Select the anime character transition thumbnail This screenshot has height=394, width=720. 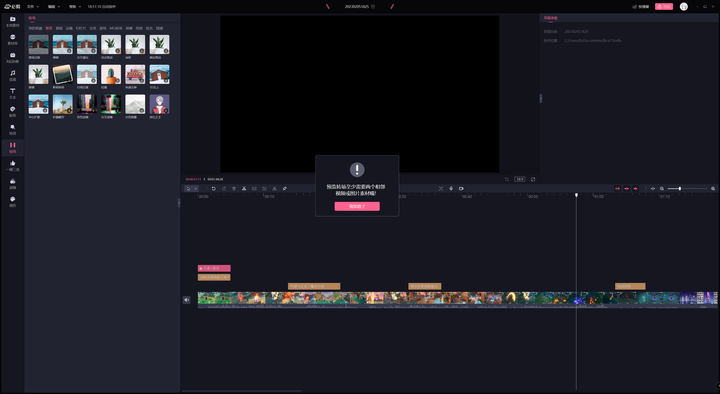(x=159, y=104)
